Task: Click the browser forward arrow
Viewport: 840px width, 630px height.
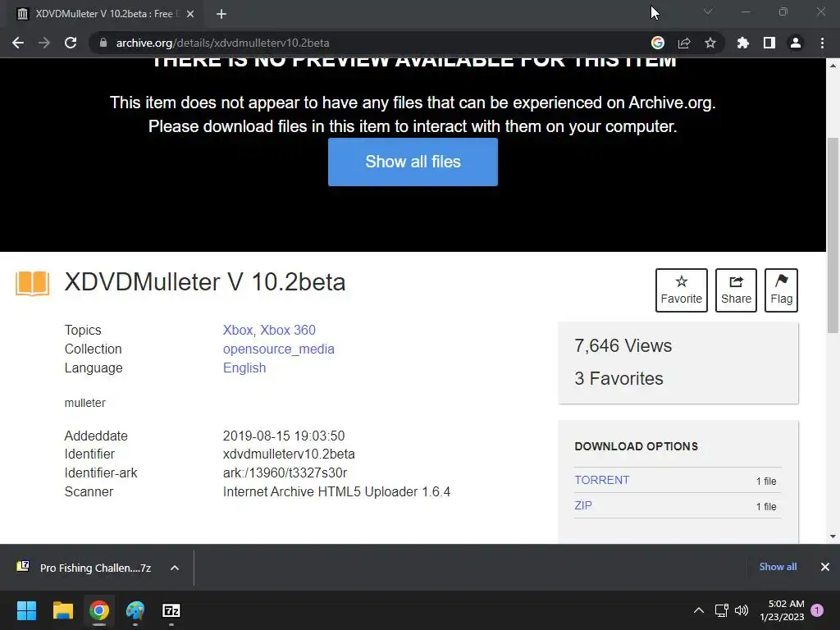Action: pos(44,43)
